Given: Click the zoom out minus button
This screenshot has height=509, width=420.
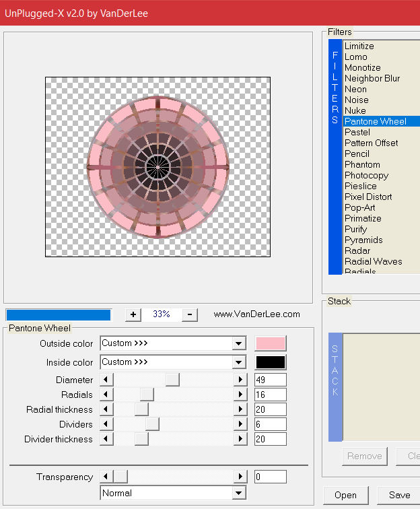Looking at the screenshot, I should tap(190, 314).
